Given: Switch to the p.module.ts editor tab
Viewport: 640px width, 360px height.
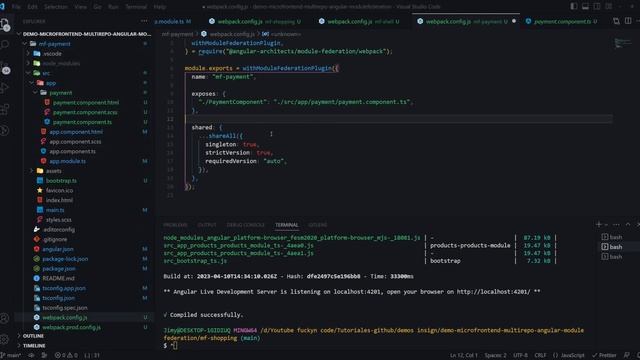Looking at the screenshot, I should 172,21.
